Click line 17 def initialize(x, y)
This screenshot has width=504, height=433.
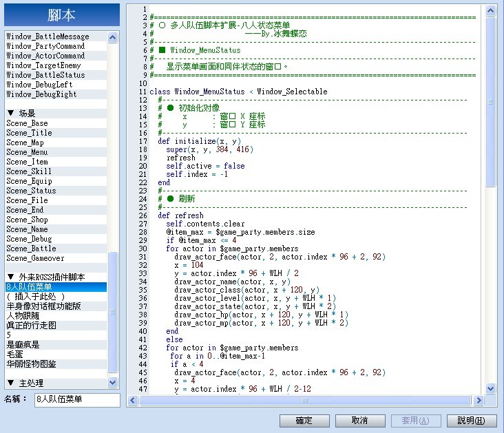(x=199, y=141)
